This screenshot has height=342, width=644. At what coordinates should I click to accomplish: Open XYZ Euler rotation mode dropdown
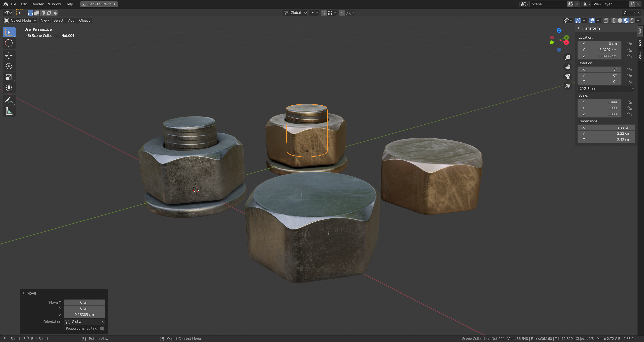tap(606, 89)
